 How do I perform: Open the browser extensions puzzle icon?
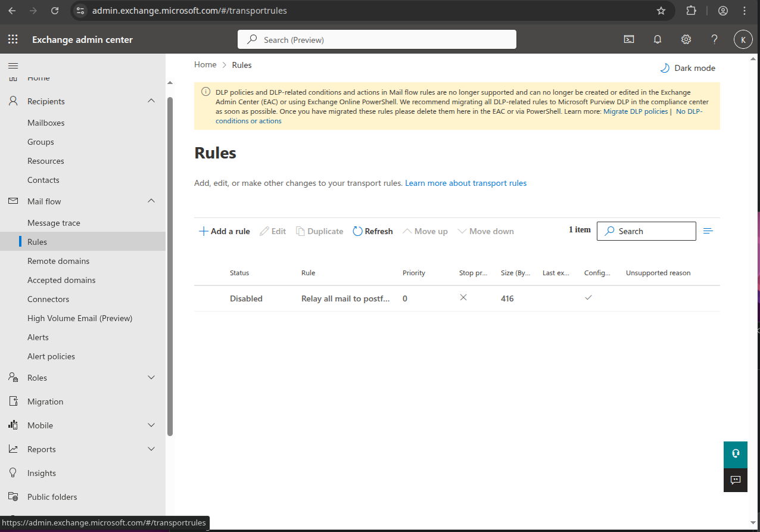point(691,11)
